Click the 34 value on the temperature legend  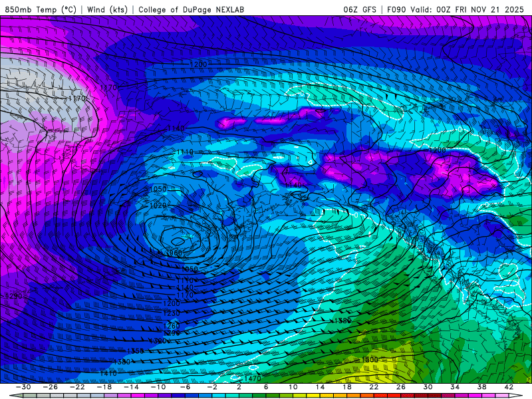tap(455, 387)
